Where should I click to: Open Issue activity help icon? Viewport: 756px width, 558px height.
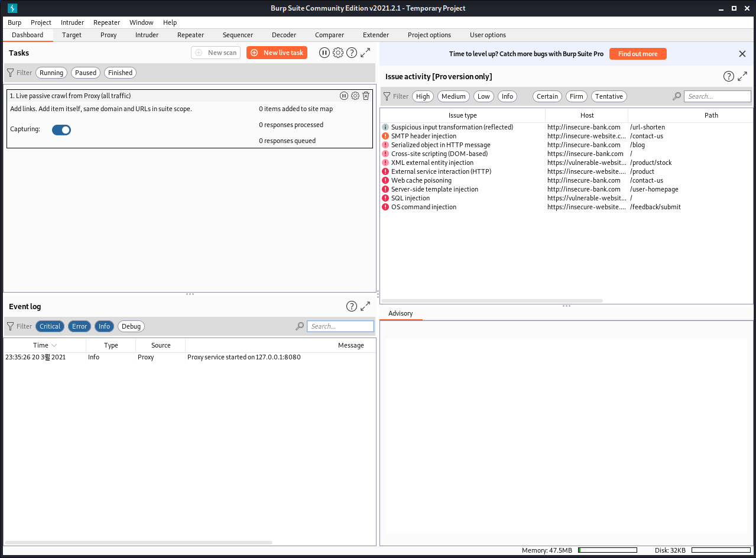pyautogui.click(x=729, y=76)
